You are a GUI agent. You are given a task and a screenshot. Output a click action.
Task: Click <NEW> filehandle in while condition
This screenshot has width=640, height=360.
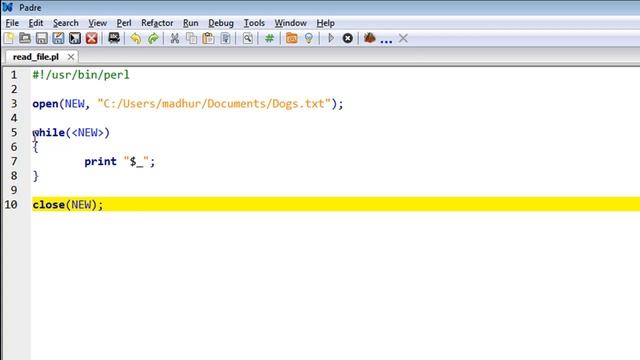(x=88, y=133)
